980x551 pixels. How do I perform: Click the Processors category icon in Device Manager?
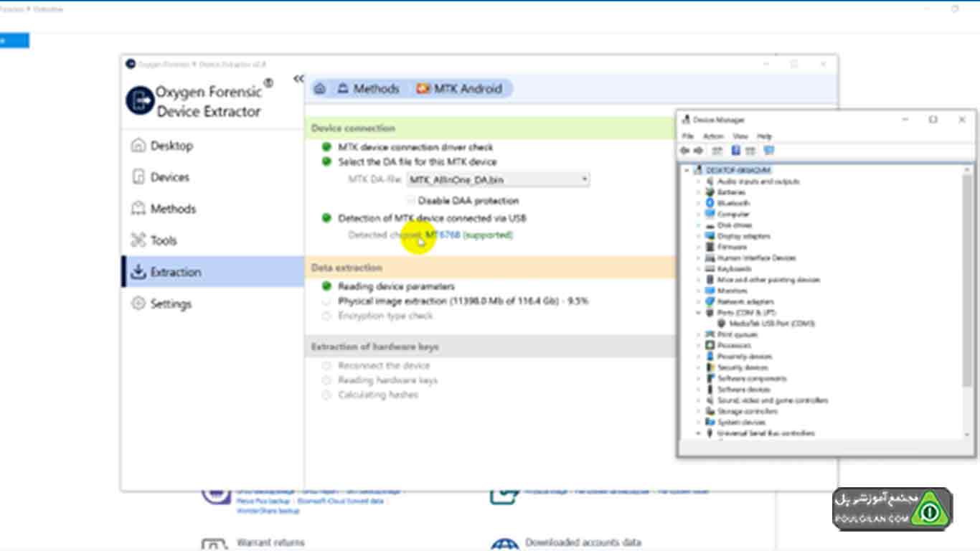click(x=710, y=345)
